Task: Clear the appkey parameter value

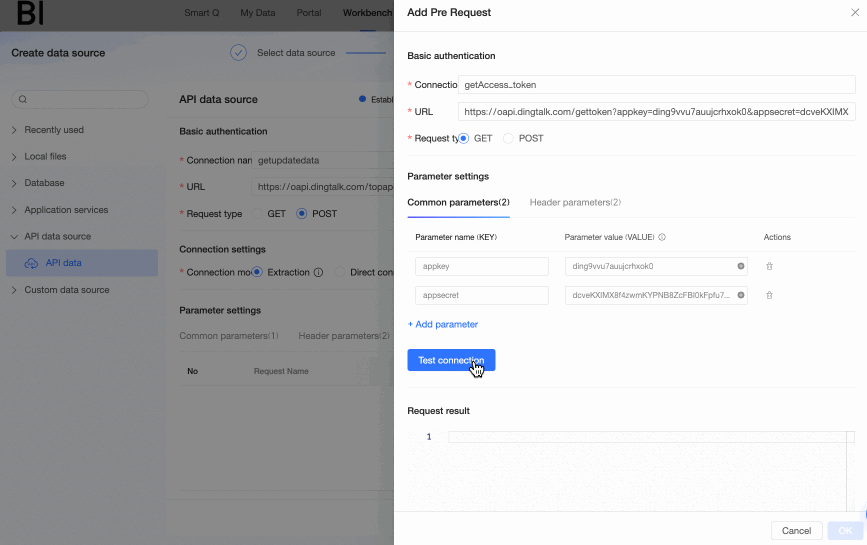Action: click(740, 266)
